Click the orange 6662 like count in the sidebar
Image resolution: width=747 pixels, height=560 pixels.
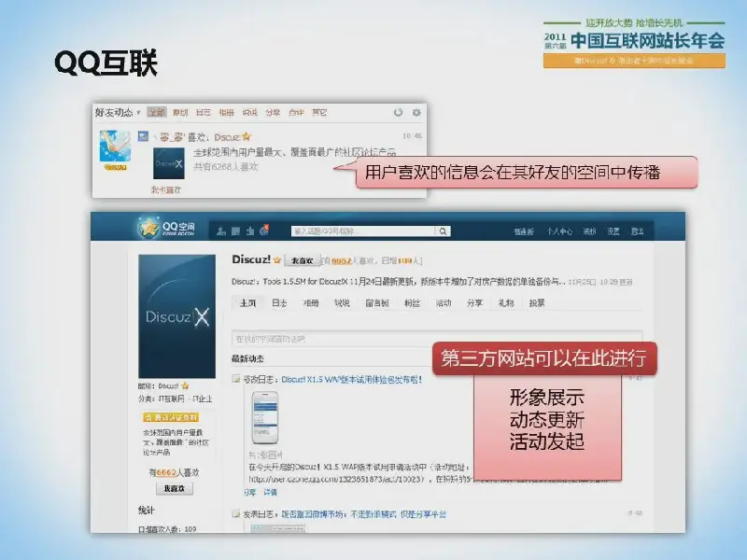(x=166, y=472)
